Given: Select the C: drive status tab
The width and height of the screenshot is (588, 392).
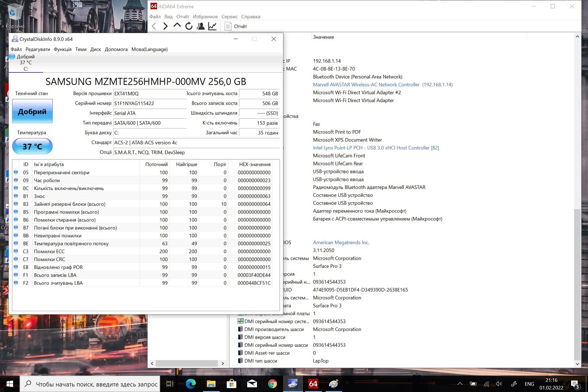Looking at the screenshot, I should (25, 62).
